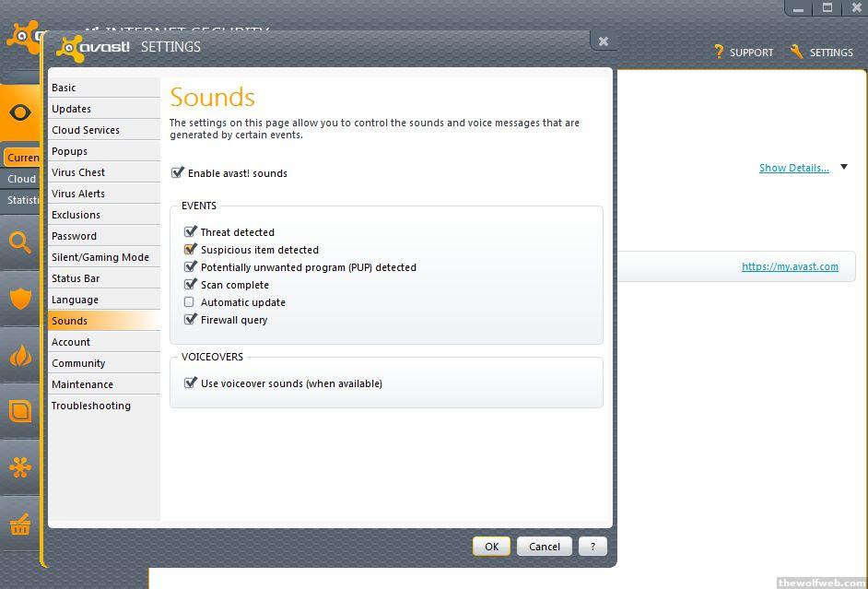Disable the Enable avast! sounds checkbox
Image resolution: width=868 pixels, height=589 pixels.
[x=178, y=172]
